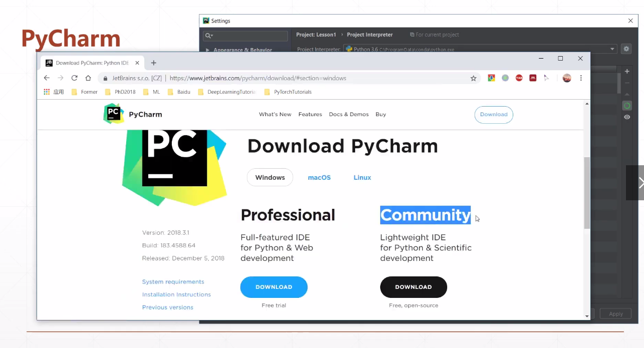Go to the browser home page
644x348 pixels.
point(88,78)
